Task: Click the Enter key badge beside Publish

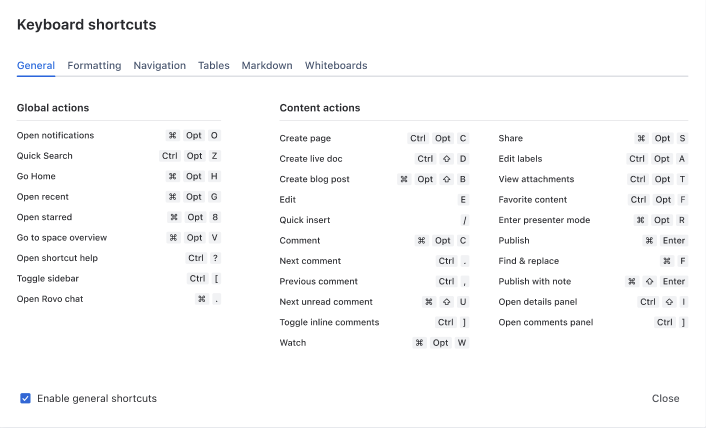Action: (x=673, y=241)
